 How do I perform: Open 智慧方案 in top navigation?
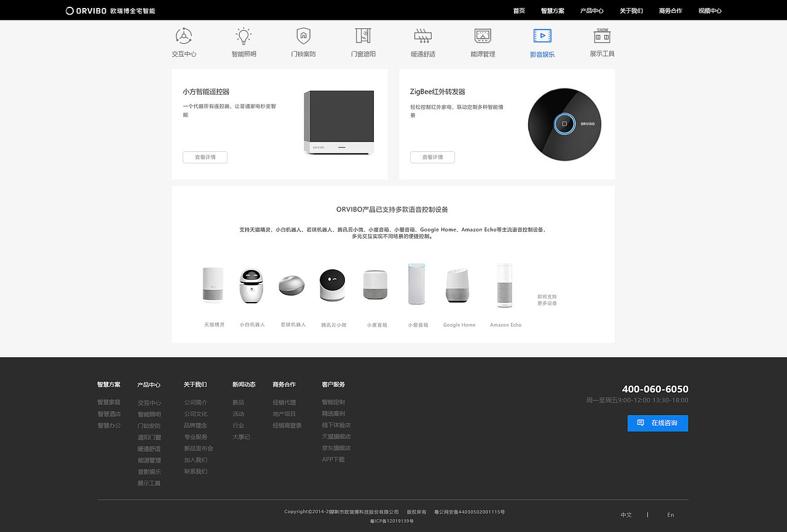click(x=552, y=10)
